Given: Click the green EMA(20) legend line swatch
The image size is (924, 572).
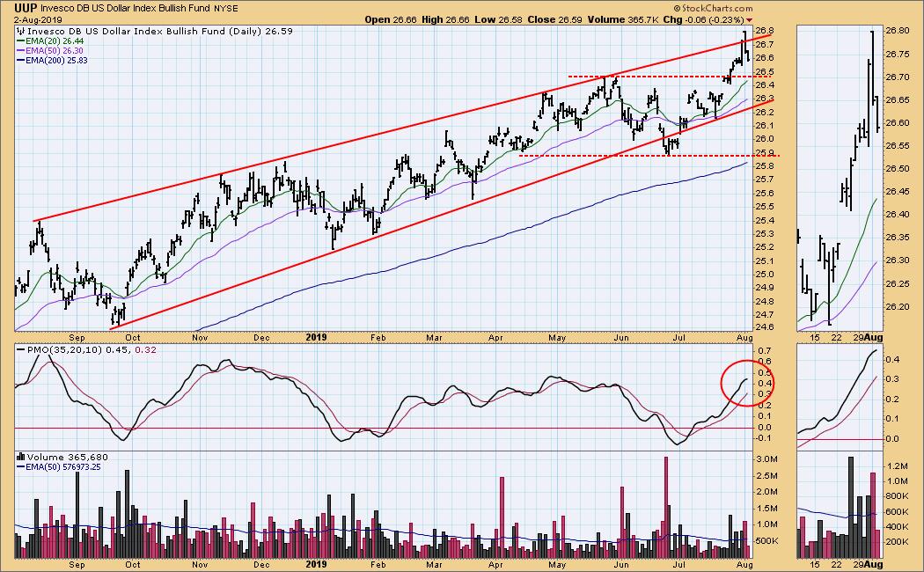Looking at the screenshot, I should coord(20,41).
